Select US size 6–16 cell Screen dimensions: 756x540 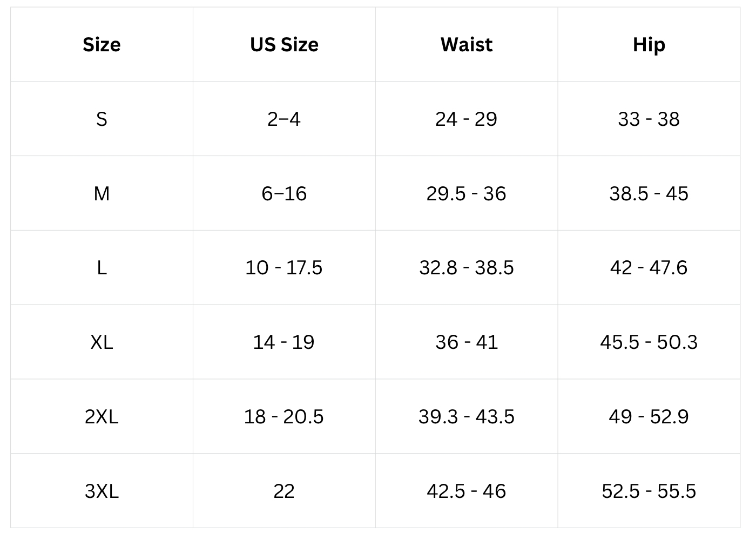pyautogui.click(x=284, y=193)
